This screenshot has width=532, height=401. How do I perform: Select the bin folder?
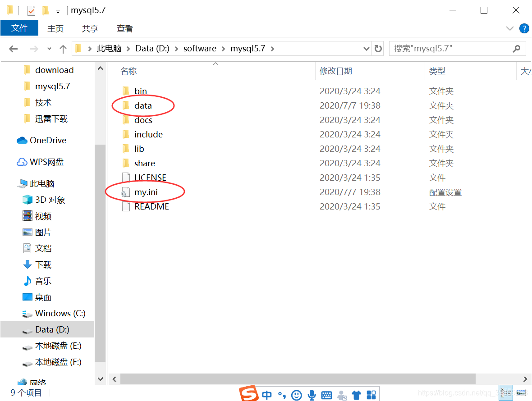(x=141, y=91)
